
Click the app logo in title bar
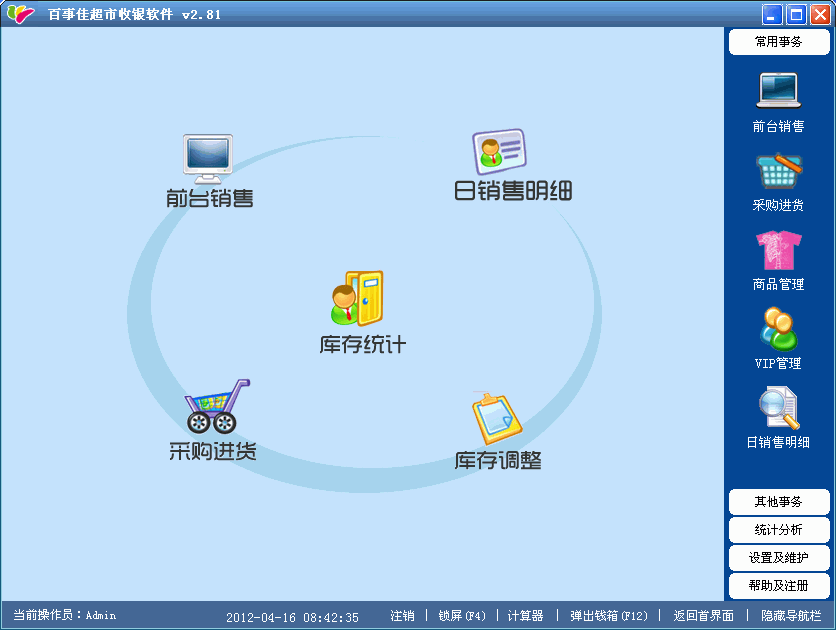click(x=21, y=14)
